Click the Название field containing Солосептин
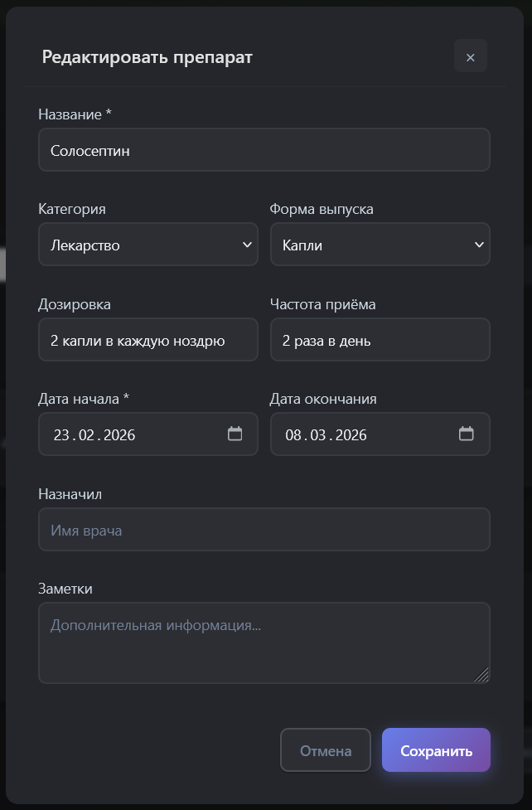Screen dimensions: 532x810 264,150
